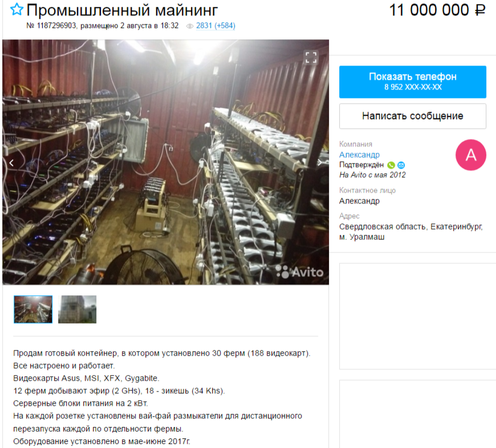Open Александр company profile link
496x448 pixels.
point(359,154)
